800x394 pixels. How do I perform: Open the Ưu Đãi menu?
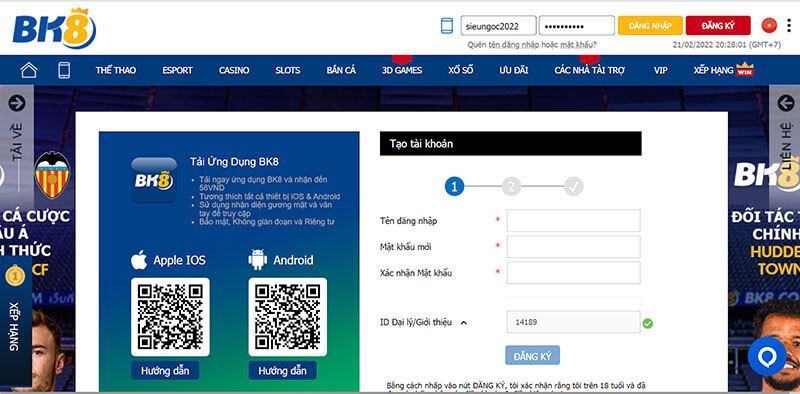pyautogui.click(x=514, y=70)
